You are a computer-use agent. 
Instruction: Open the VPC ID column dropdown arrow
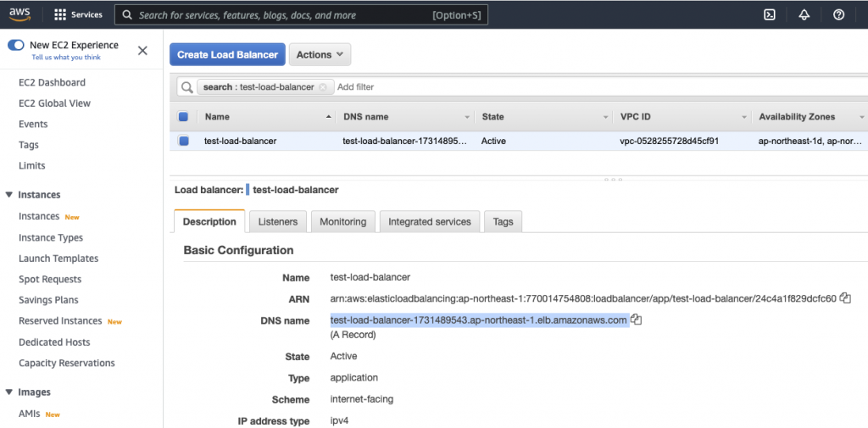744,117
